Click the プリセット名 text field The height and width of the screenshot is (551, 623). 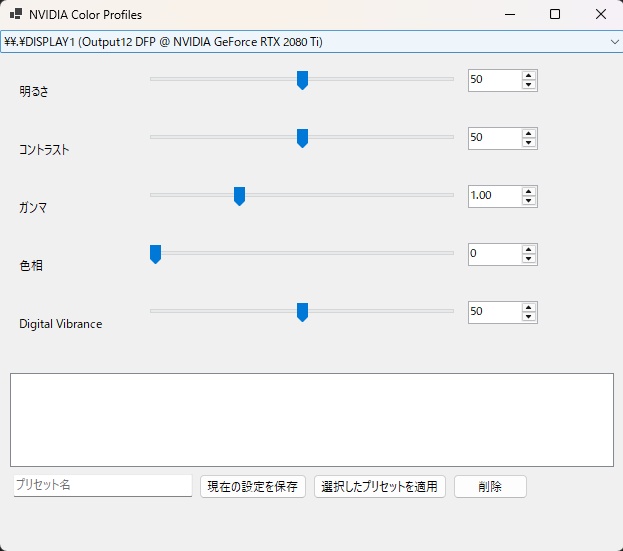(x=103, y=485)
